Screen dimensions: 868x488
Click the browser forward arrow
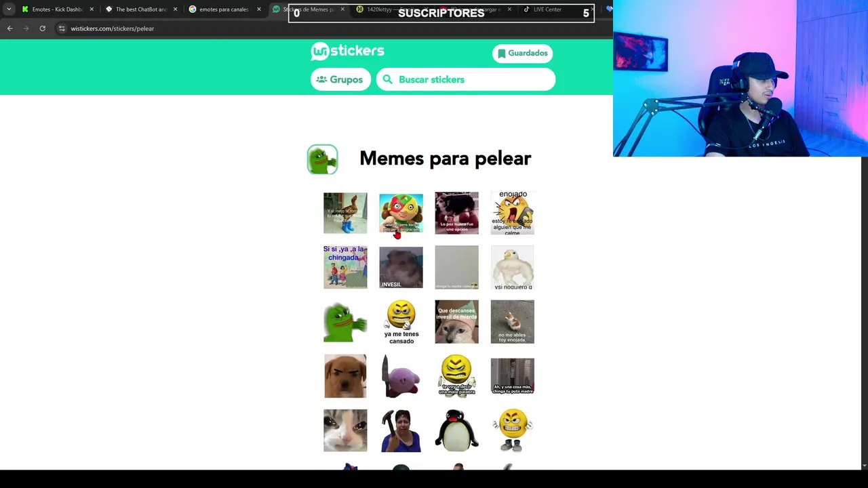pos(26,28)
